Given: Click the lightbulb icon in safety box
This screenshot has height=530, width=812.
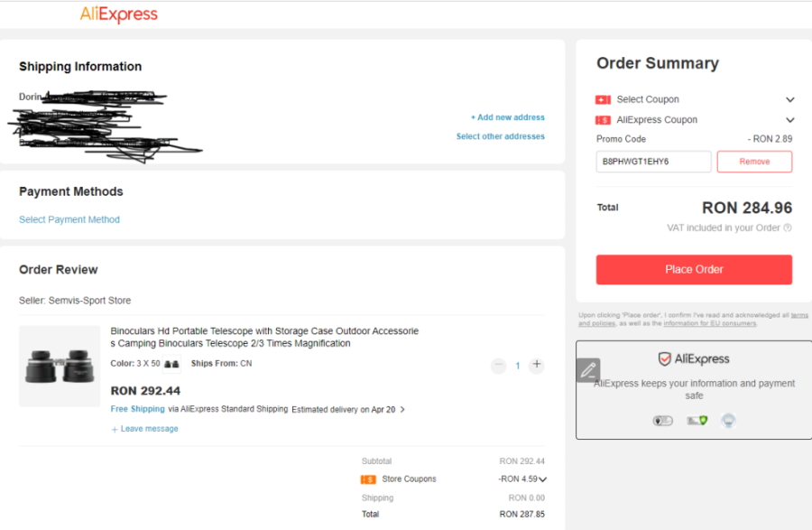Looking at the screenshot, I should (729, 420).
